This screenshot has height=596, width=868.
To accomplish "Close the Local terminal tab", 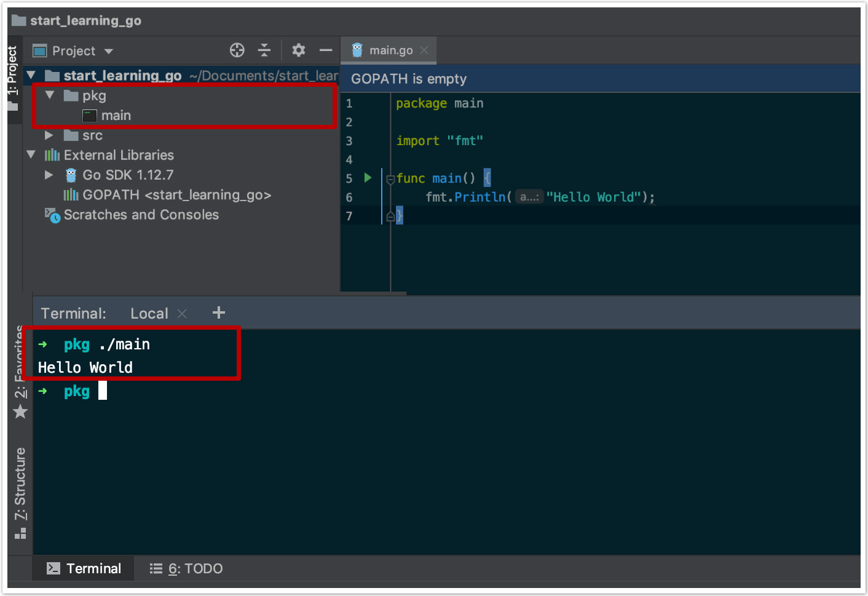I will coord(182,314).
